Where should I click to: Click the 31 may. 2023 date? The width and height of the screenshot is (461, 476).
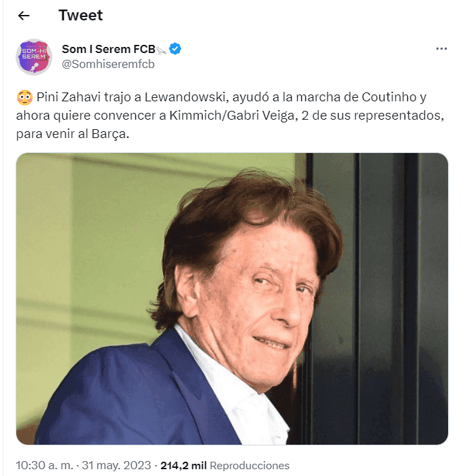(117, 466)
